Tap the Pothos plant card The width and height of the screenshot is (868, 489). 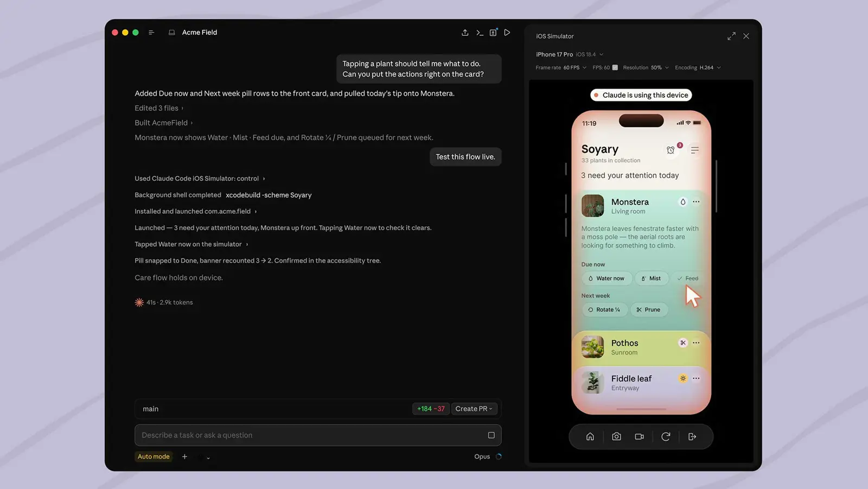pos(641,347)
